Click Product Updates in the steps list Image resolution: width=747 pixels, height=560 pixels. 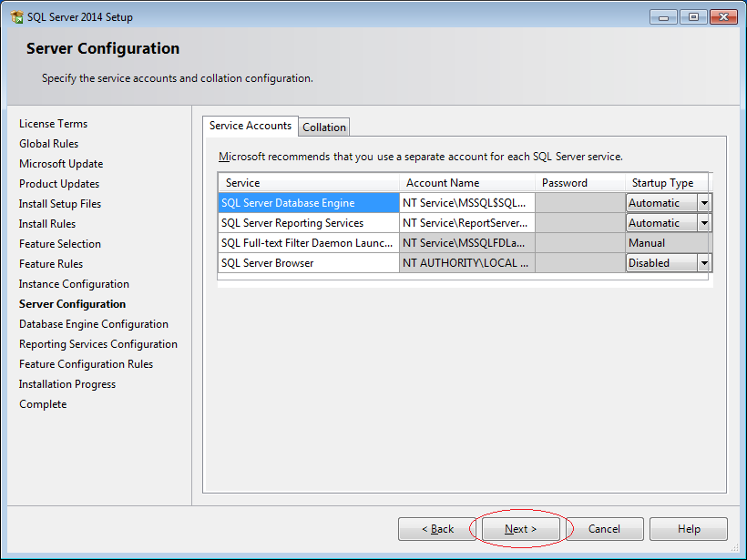[x=59, y=184]
